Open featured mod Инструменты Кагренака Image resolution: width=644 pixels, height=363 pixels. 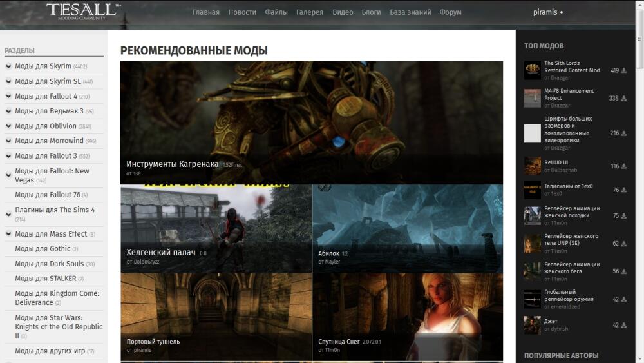point(311,123)
